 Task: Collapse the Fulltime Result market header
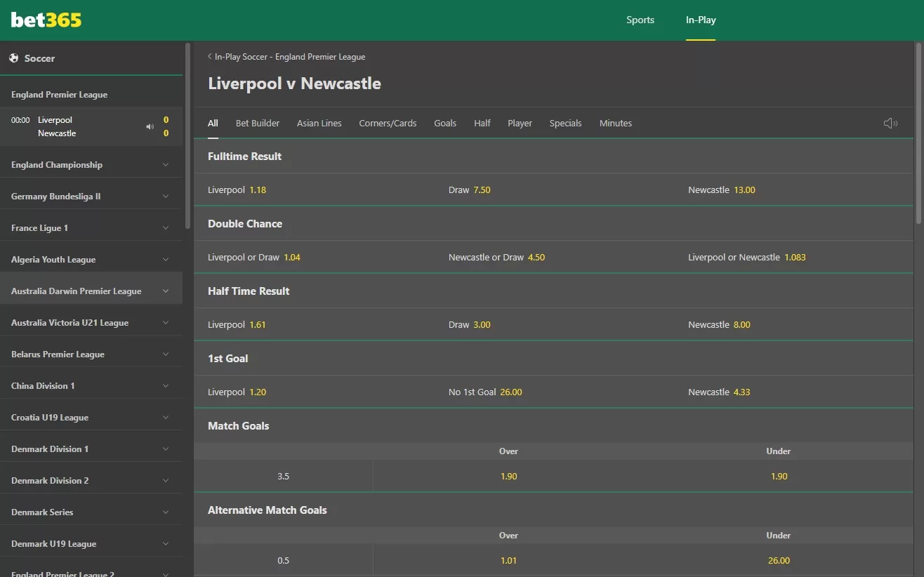coord(554,157)
